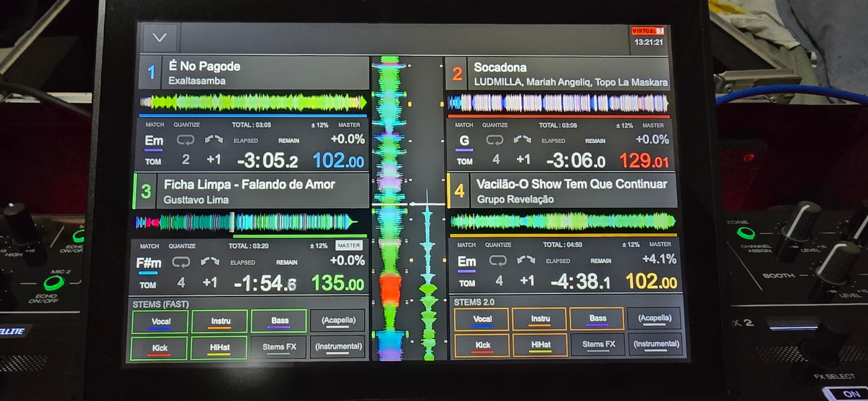Toggle Kick stem in Stems (Fast) panel
Image resolution: width=868 pixels, height=401 pixels.
[159, 348]
